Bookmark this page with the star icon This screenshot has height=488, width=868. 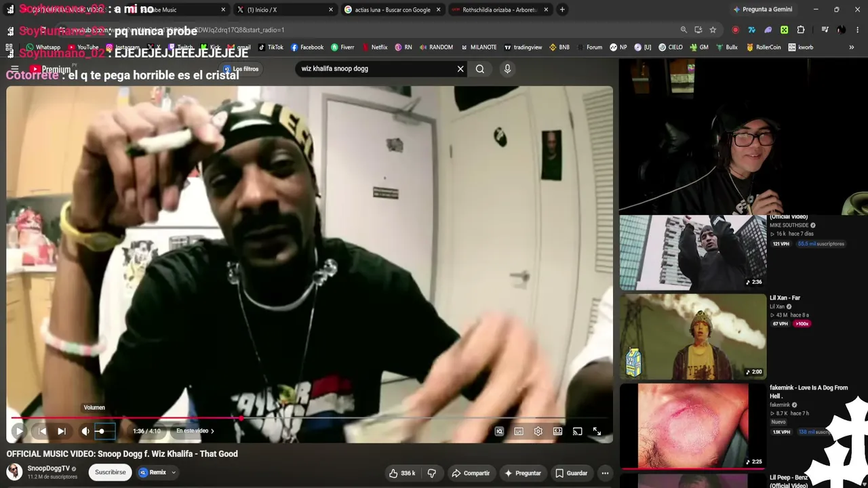(713, 30)
